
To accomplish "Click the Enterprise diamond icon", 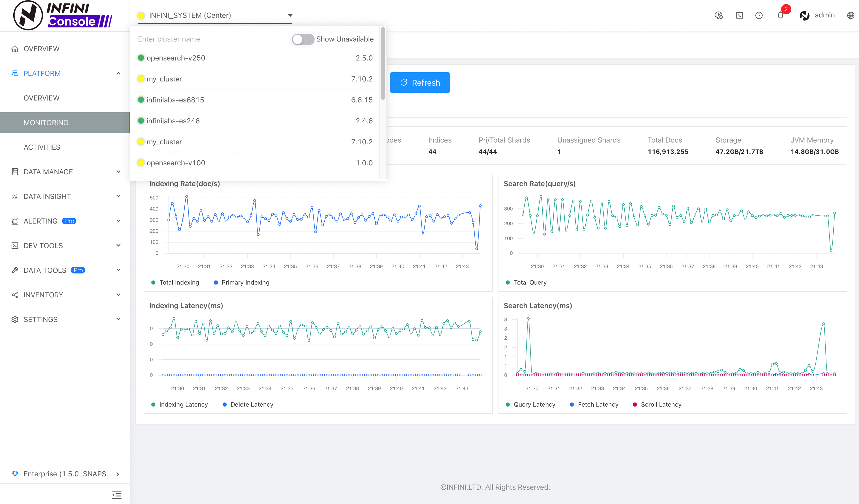I will pos(15,474).
